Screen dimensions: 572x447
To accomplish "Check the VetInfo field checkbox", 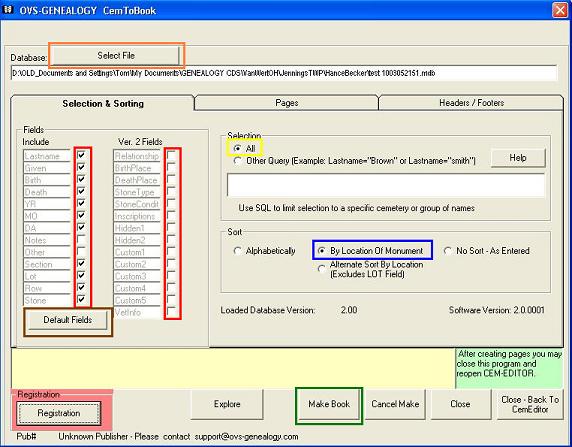I will coord(171,312).
